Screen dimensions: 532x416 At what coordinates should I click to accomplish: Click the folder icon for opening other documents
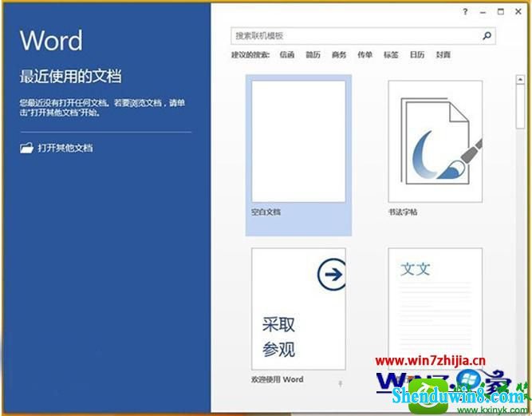tap(26, 148)
